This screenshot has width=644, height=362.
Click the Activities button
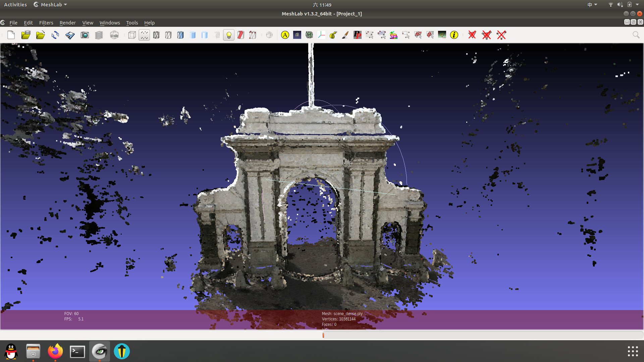tap(15, 5)
